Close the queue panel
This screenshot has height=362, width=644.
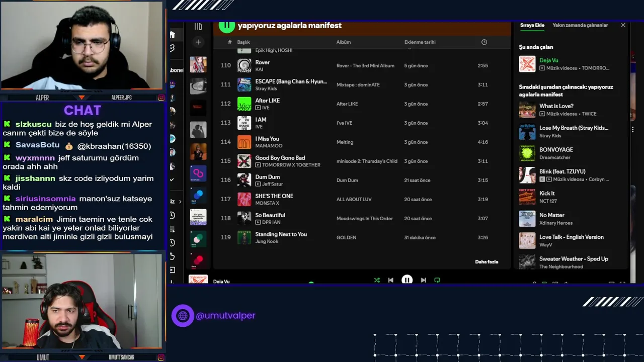coord(623,25)
